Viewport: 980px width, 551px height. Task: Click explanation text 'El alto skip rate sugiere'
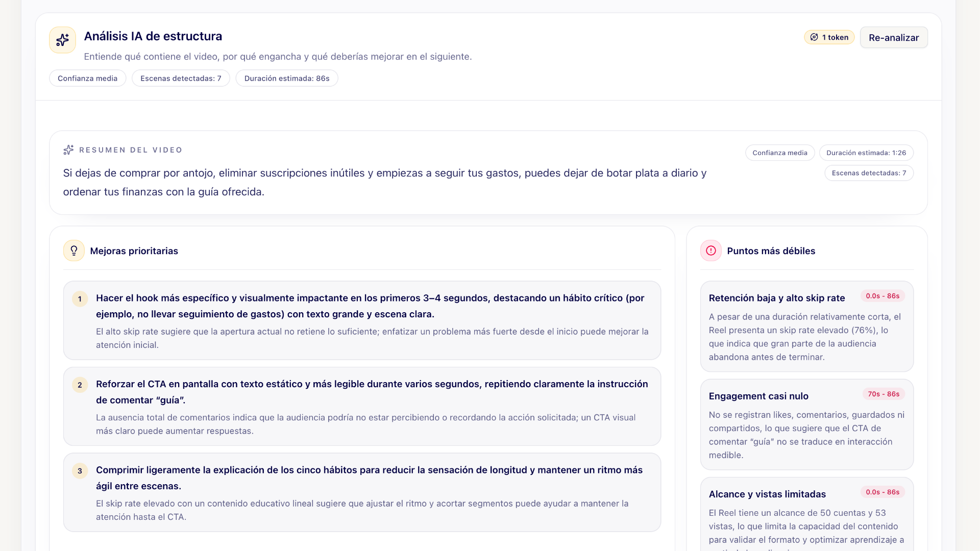click(x=372, y=338)
